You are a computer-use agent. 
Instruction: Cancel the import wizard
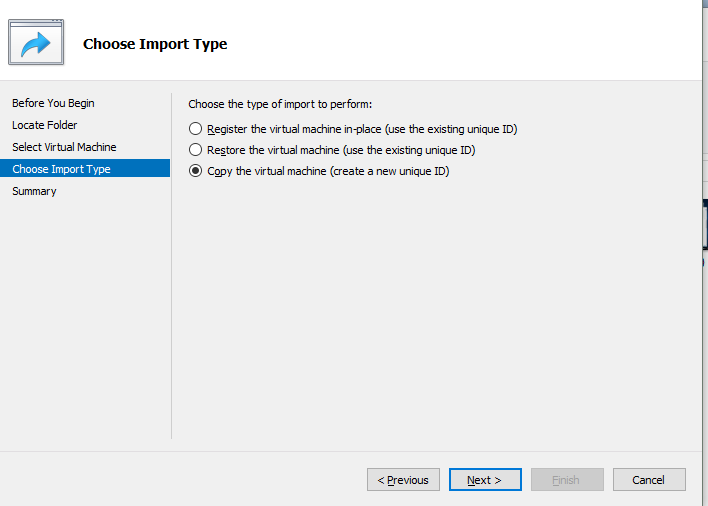[x=649, y=480]
